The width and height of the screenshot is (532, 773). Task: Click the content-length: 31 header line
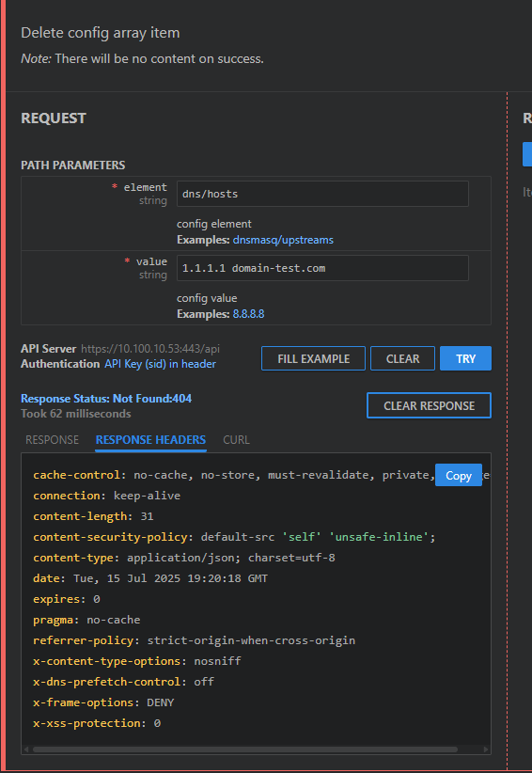[x=93, y=516]
